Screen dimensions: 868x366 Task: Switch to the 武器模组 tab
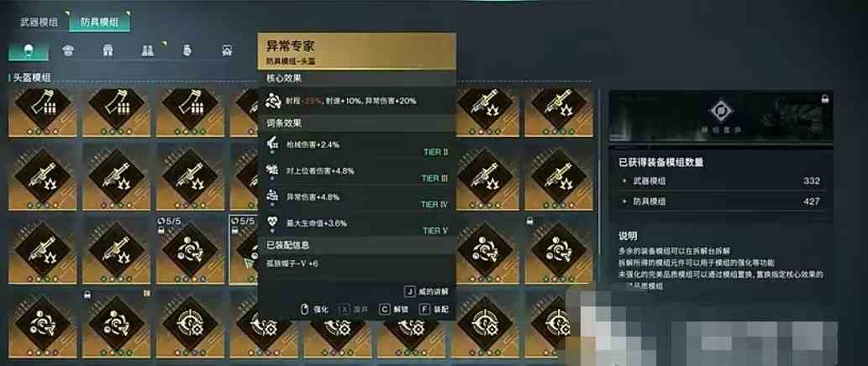(39, 22)
